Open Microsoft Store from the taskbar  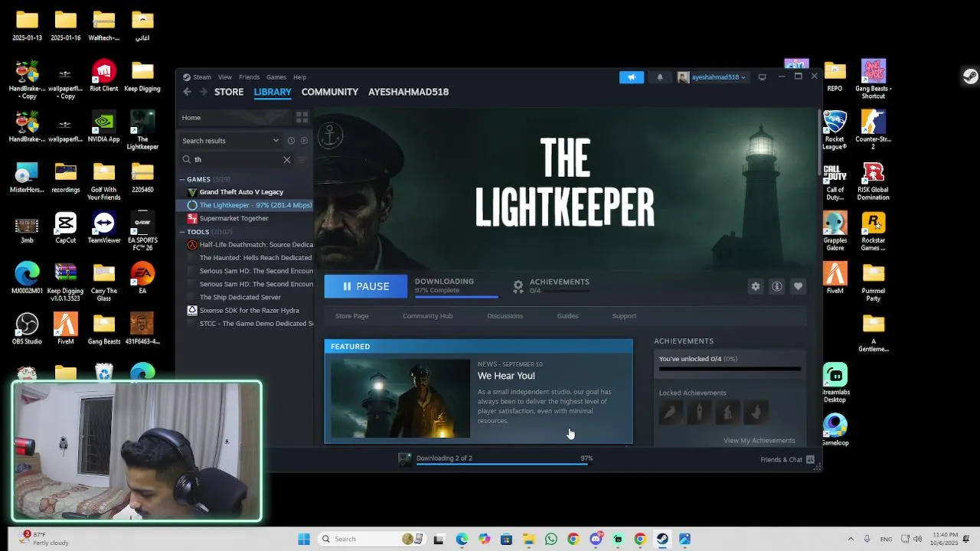[x=506, y=539]
